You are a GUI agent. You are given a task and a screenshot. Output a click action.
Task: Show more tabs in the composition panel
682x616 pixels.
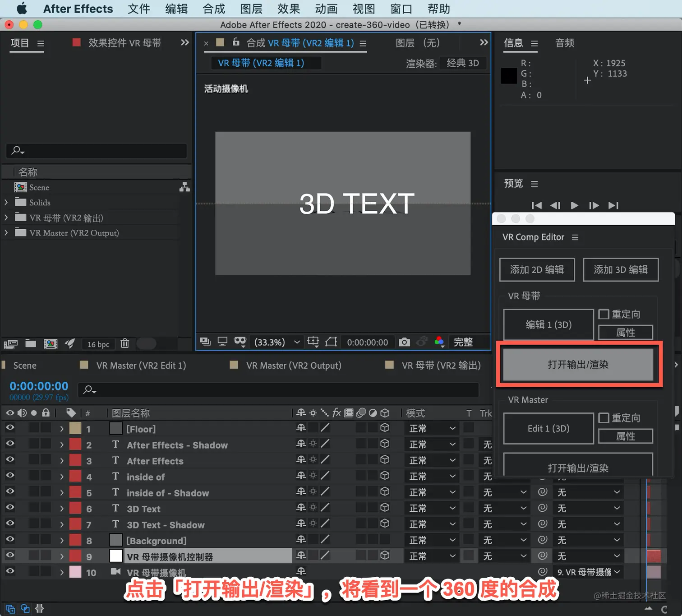pos(484,42)
